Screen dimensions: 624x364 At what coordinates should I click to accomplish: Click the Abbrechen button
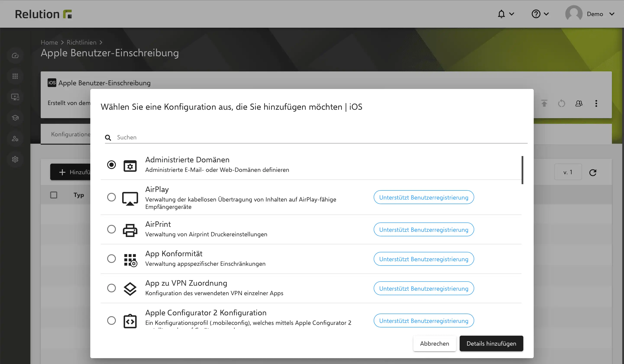434,343
